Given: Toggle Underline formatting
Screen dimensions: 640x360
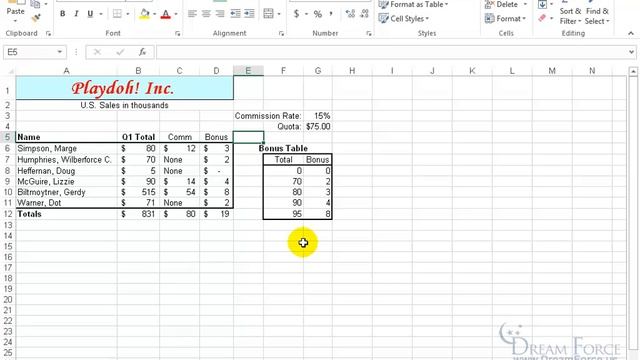Looking at the screenshot, I should click(x=90, y=14).
